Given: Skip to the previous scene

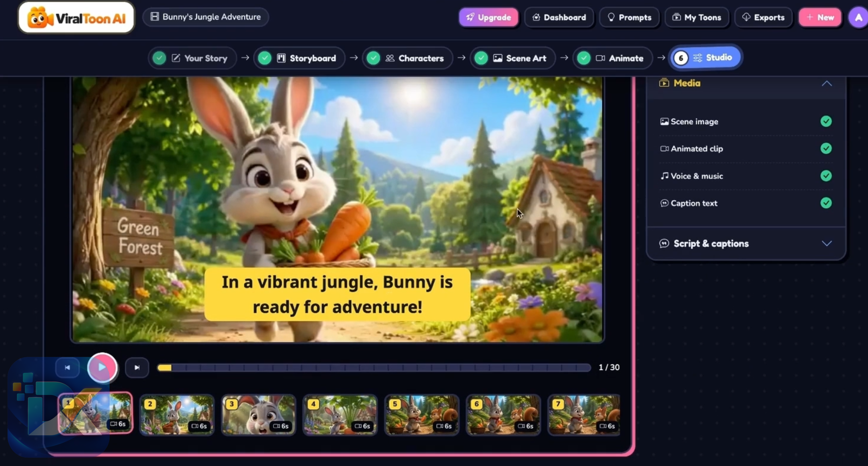Looking at the screenshot, I should click(x=67, y=368).
